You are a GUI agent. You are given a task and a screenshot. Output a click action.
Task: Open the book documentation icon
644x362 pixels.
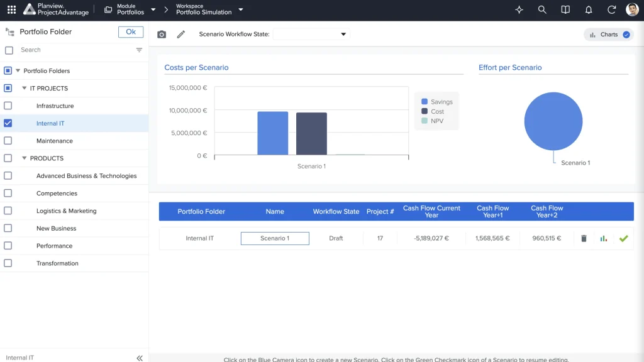click(x=565, y=10)
